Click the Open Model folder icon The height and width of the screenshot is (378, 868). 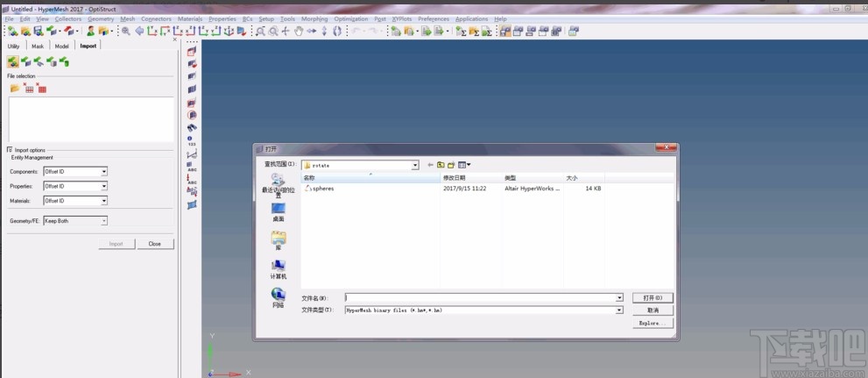coord(25,31)
